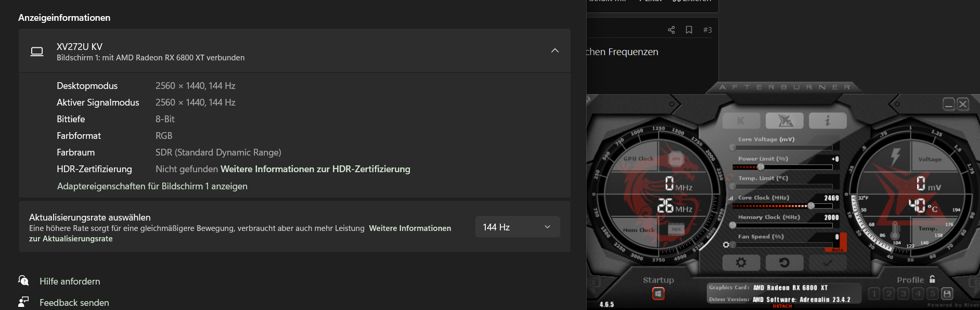Click the bookmark icon in the forum post
The image size is (980, 310).
(689, 30)
